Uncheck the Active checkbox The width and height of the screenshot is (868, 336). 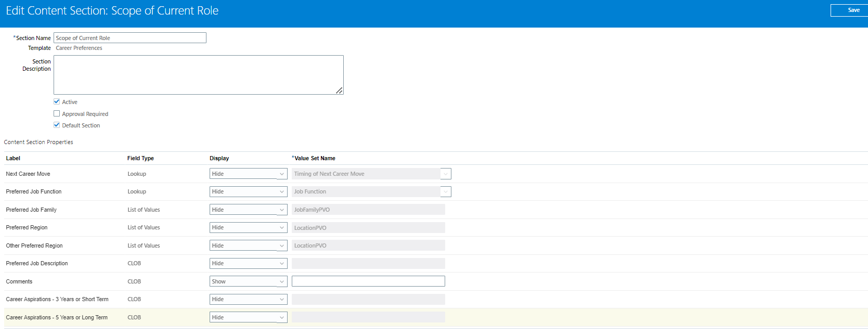(57, 102)
